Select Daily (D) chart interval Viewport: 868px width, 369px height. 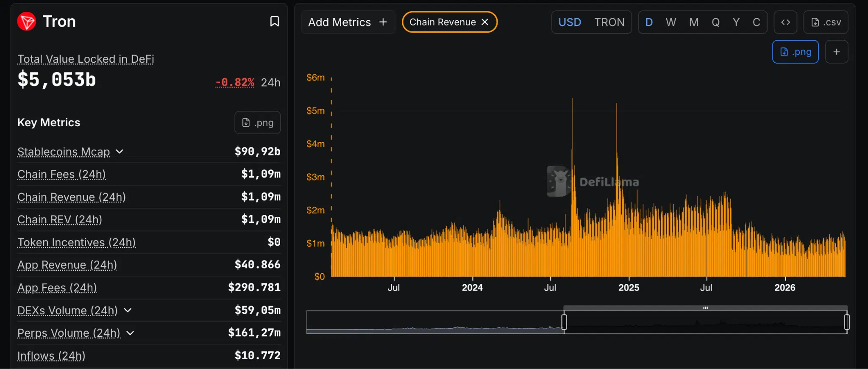click(x=649, y=22)
